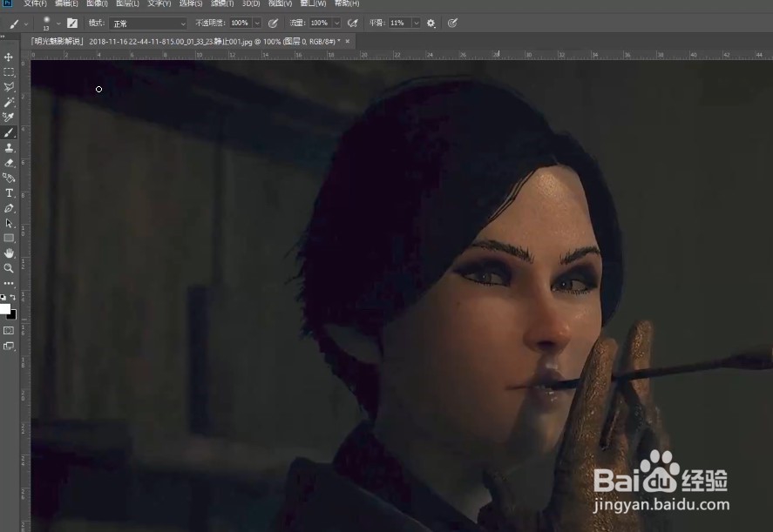773x532 pixels.
Task: Open the 窗口(W) menu
Action: pos(313,3)
